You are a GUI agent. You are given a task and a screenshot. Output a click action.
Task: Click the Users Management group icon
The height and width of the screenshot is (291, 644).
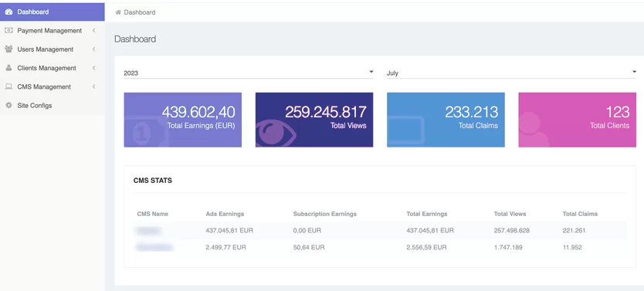(8, 49)
